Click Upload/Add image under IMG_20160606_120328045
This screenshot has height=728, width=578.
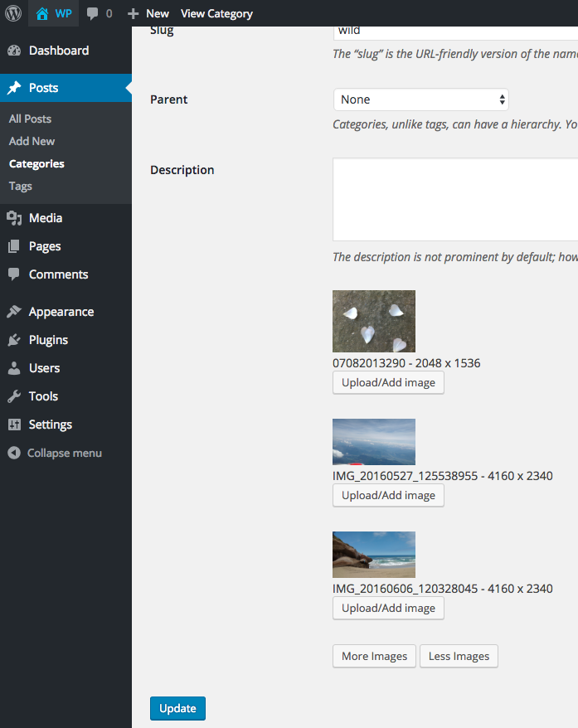[388, 609]
